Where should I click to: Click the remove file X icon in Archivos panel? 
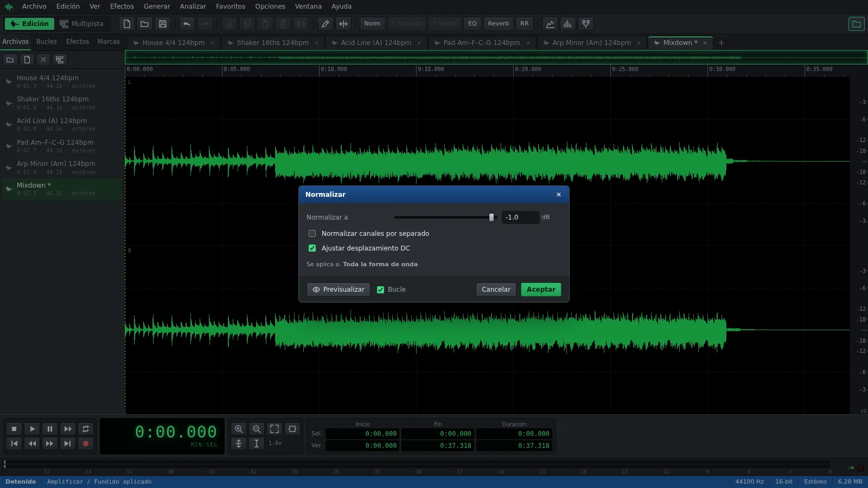pyautogui.click(x=43, y=60)
